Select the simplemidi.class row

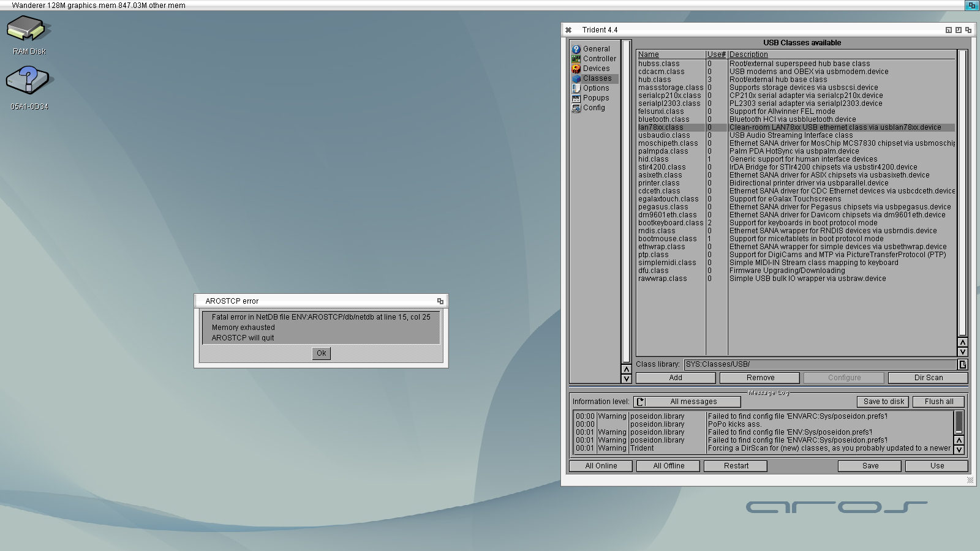[796, 263]
